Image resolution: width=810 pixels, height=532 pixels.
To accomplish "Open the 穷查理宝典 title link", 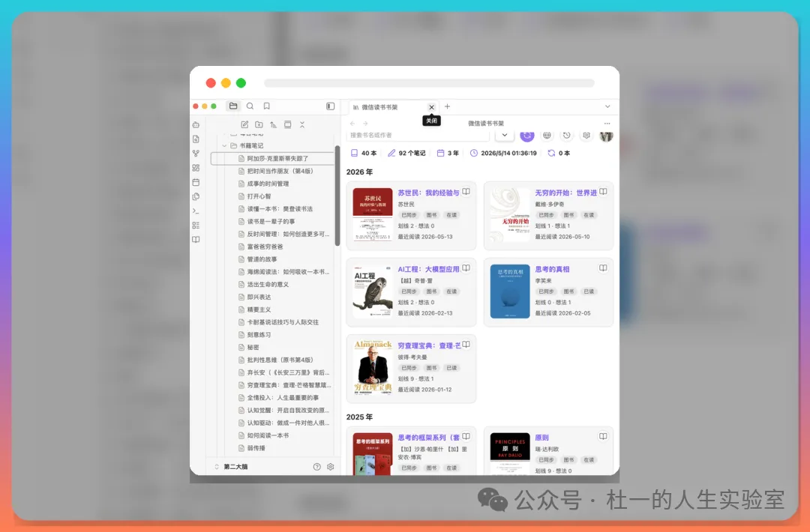I will [x=428, y=345].
